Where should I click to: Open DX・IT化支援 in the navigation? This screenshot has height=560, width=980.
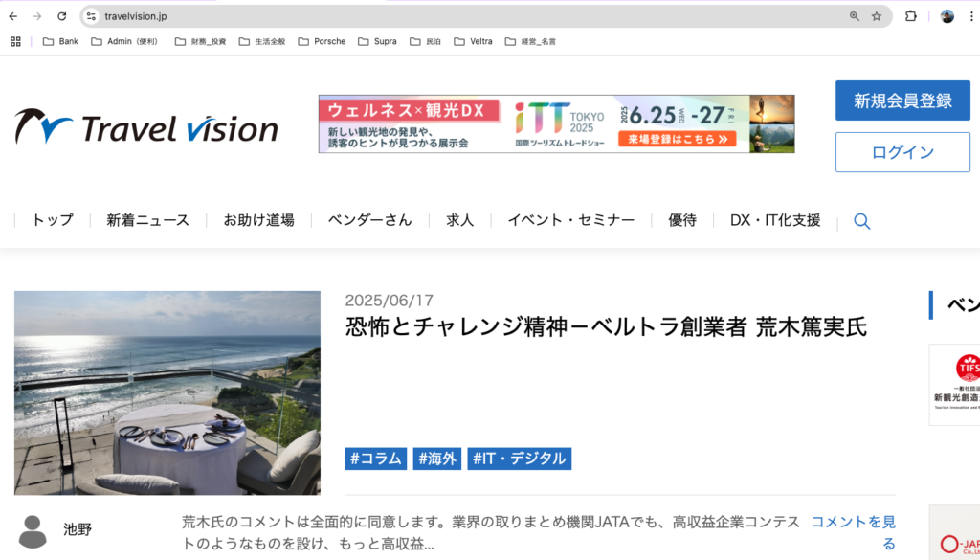[775, 220]
